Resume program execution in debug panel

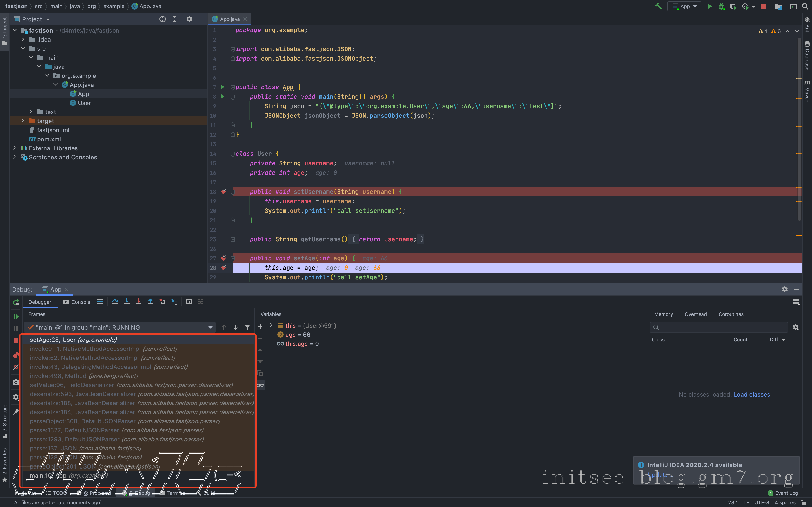click(16, 317)
